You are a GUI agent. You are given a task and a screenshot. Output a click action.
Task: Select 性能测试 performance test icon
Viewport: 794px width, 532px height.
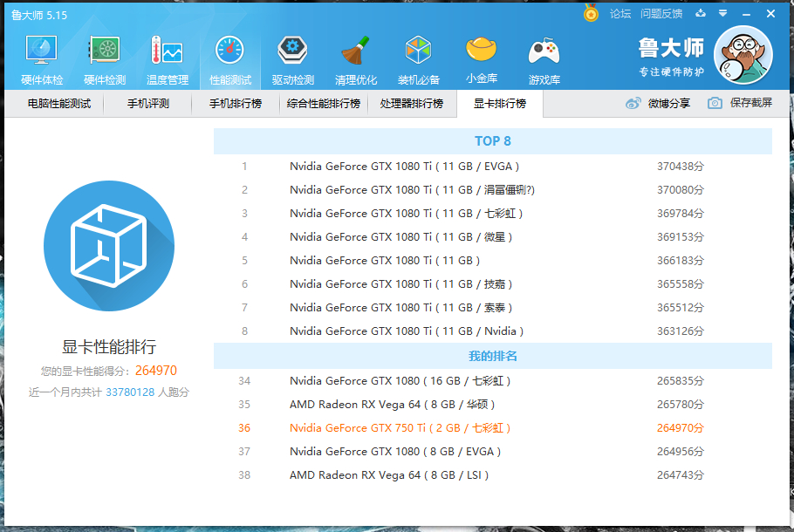click(x=230, y=59)
